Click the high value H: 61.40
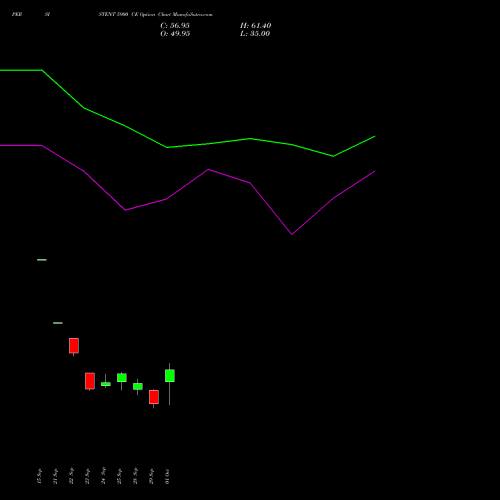 [255, 26]
